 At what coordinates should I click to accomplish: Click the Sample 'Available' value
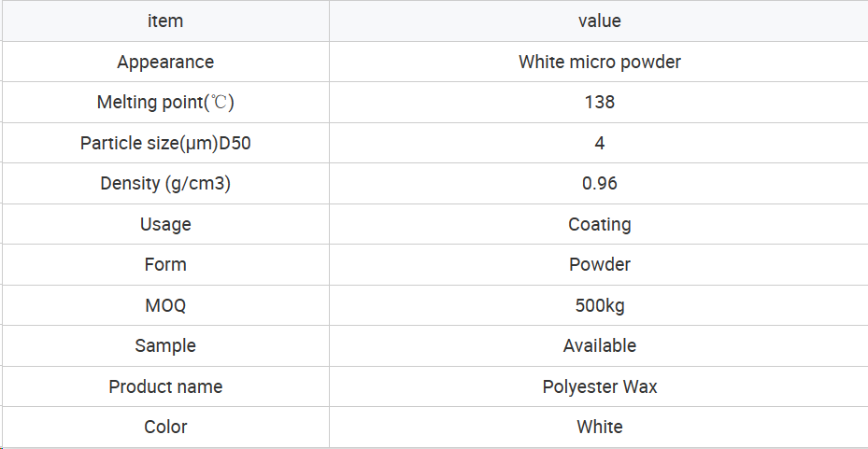tap(600, 345)
